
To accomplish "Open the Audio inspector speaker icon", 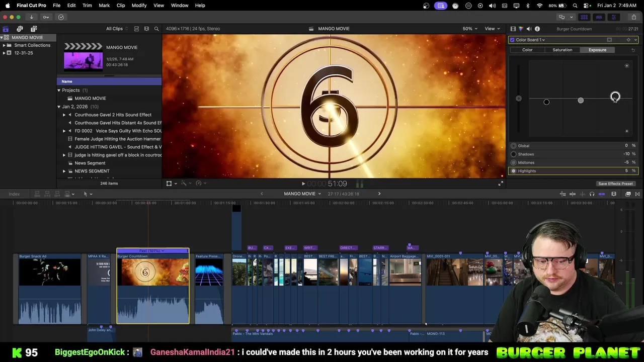I will coord(529,29).
